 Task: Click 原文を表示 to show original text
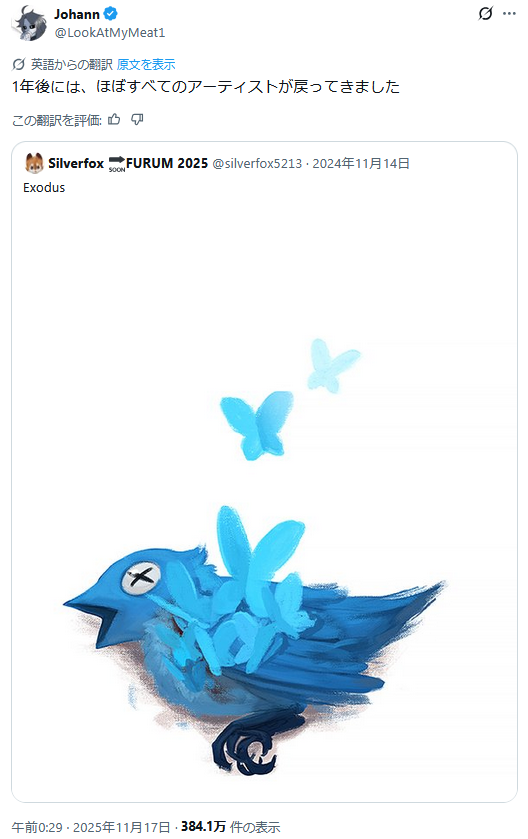tap(146, 65)
